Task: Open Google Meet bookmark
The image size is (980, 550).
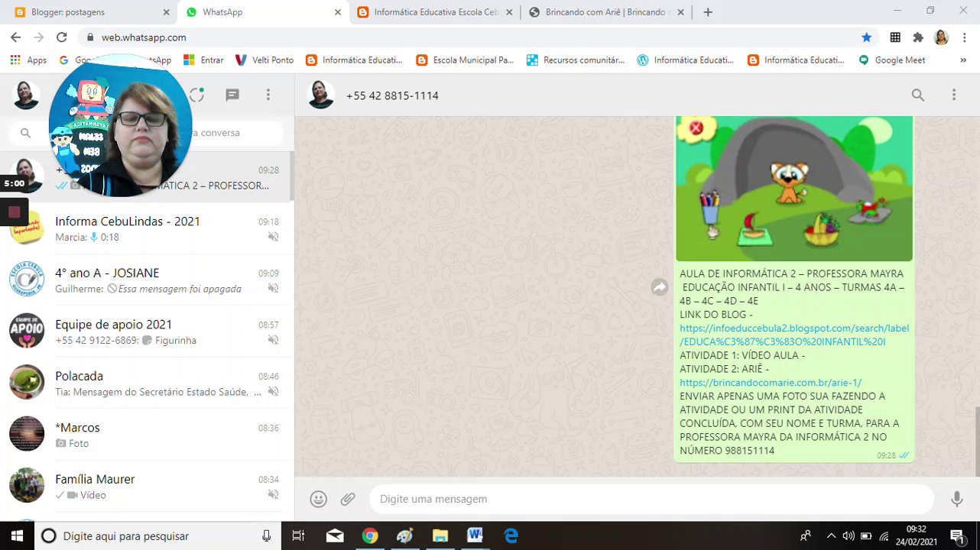Action: coord(891,60)
